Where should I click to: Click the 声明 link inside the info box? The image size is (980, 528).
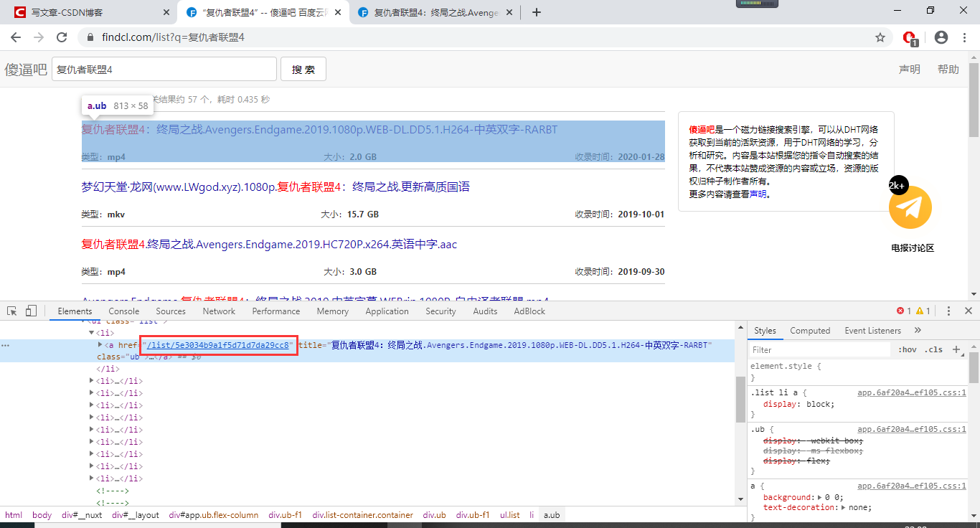coord(758,194)
